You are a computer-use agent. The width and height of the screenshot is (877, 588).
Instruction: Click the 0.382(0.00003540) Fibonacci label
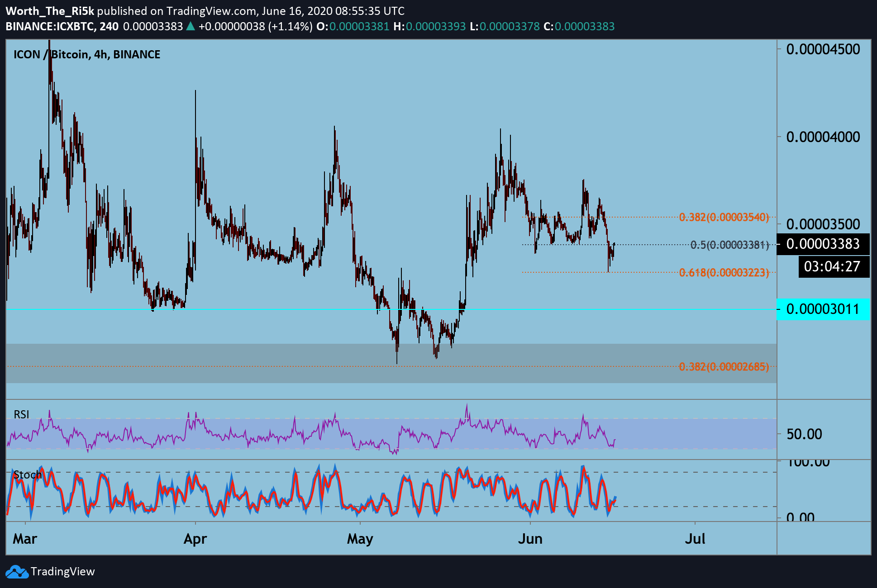(724, 217)
